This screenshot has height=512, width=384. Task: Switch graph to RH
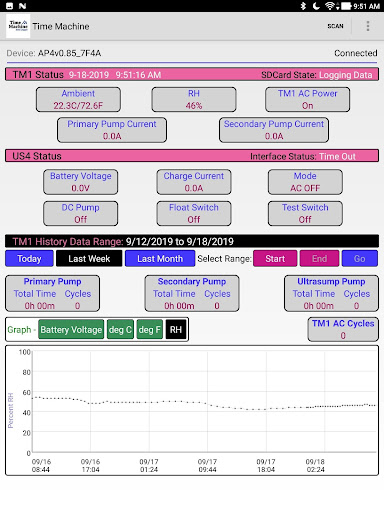click(x=176, y=330)
